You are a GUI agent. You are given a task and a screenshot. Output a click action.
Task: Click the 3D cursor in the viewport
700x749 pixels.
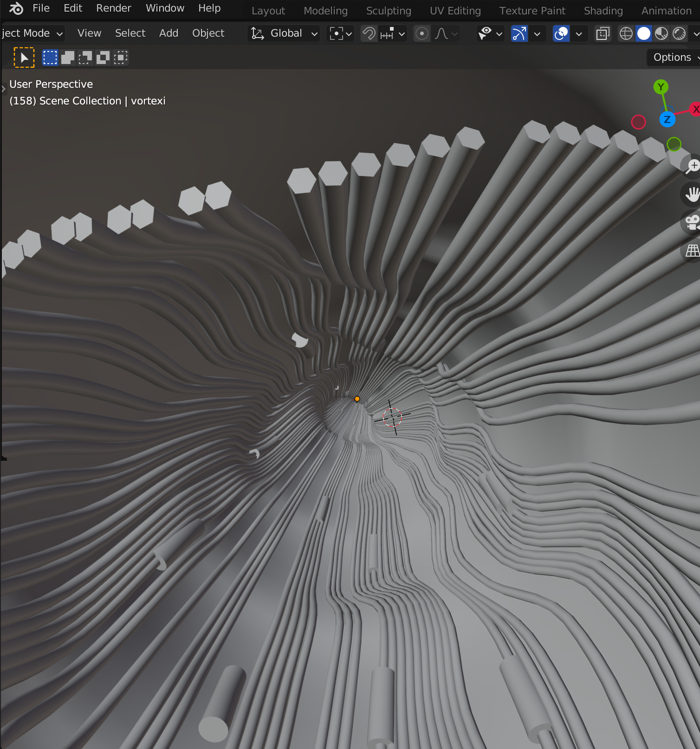[392, 418]
